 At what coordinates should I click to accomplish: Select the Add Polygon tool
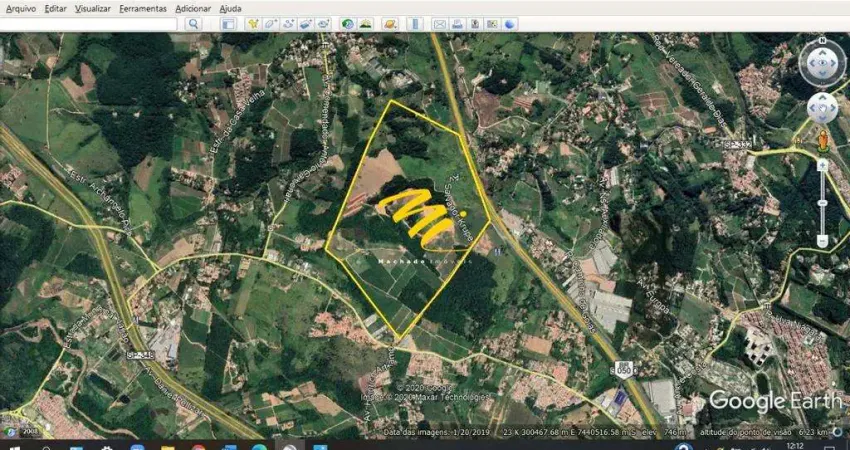[271, 24]
